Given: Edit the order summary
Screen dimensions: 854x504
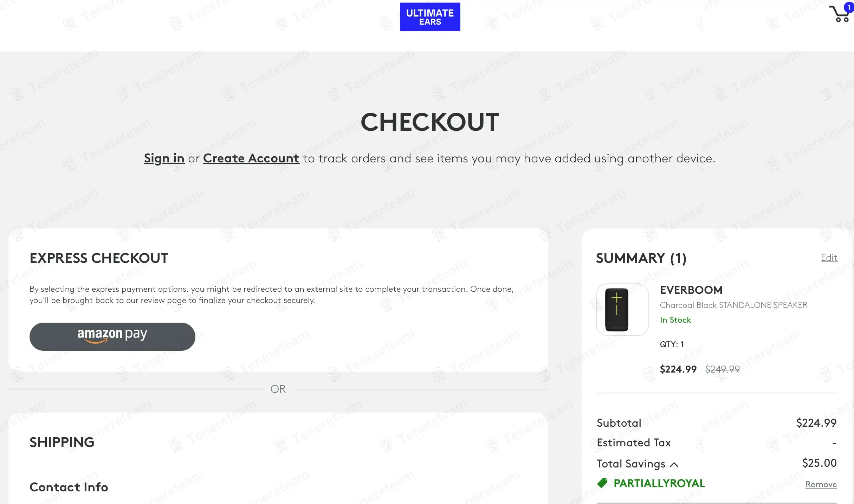Looking at the screenshot, I should [x=829, y=258].
